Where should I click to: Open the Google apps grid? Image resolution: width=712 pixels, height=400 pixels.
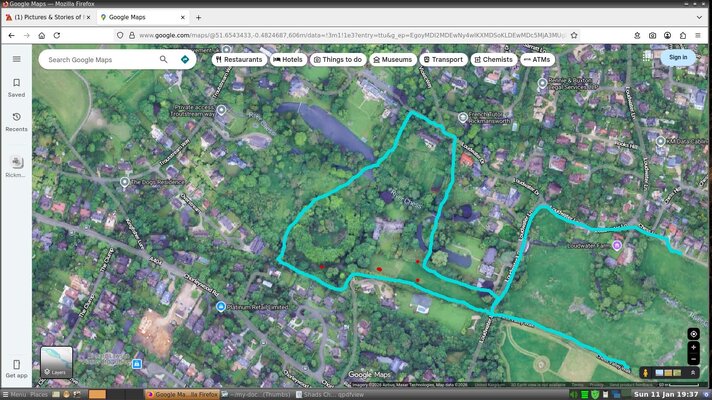click(x=647, y=56)
